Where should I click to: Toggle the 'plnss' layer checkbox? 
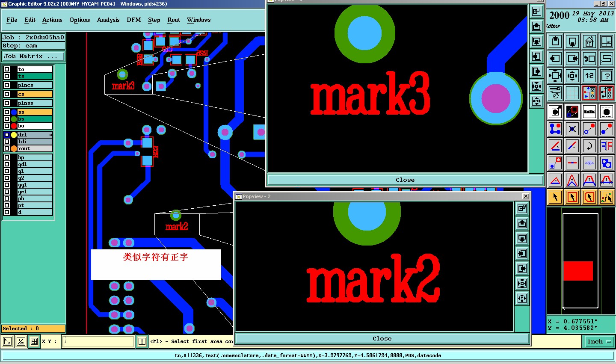[x=7, y=103]
